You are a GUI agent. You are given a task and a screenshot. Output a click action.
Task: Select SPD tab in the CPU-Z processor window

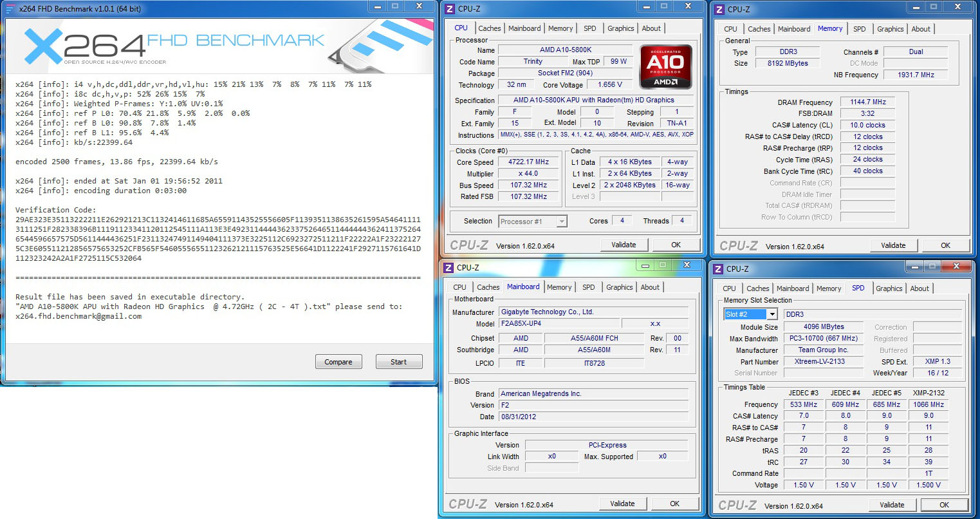tap(590, 28)
